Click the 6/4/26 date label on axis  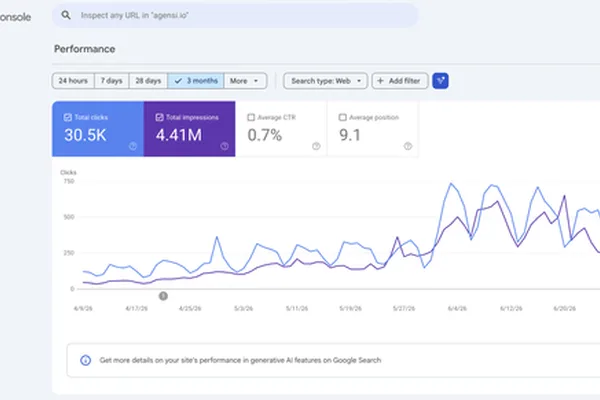[x=457, y=309]
